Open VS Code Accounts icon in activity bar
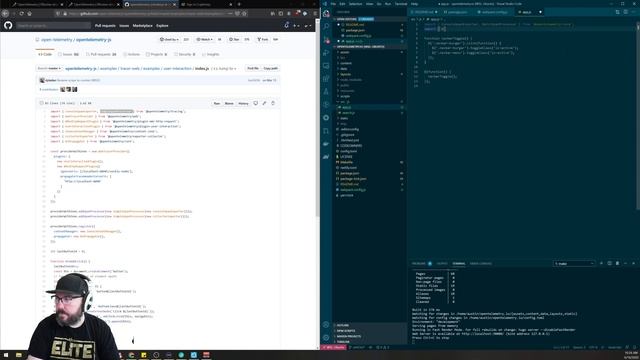640x360 pixels. coord(326,325)
